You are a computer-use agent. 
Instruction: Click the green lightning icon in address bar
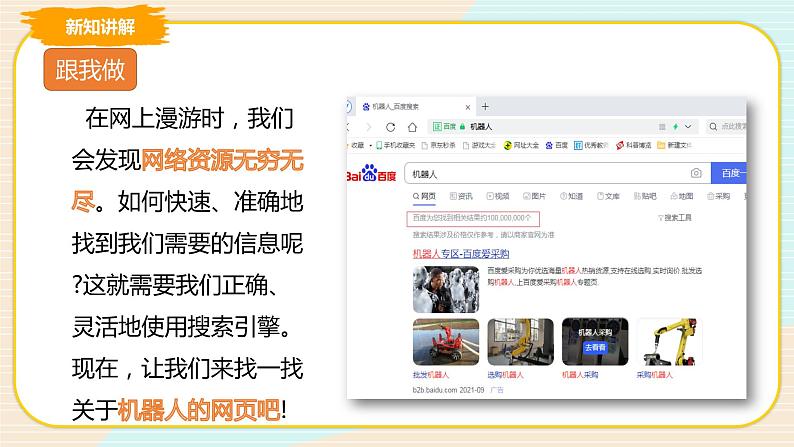click(676, 127)
